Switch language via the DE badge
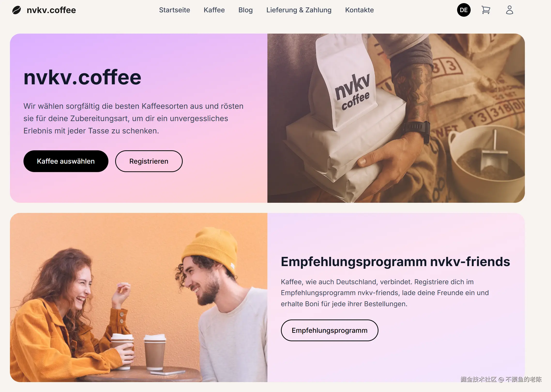 pos(464,10)
